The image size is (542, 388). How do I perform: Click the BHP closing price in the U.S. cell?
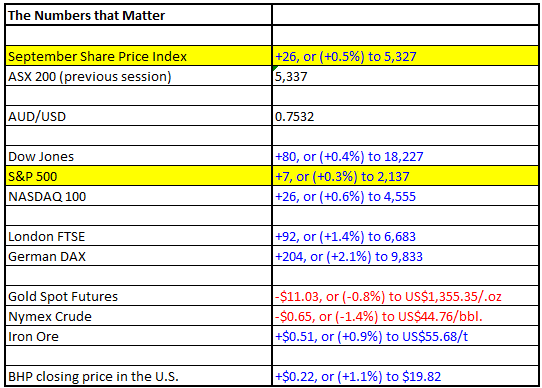139,376
